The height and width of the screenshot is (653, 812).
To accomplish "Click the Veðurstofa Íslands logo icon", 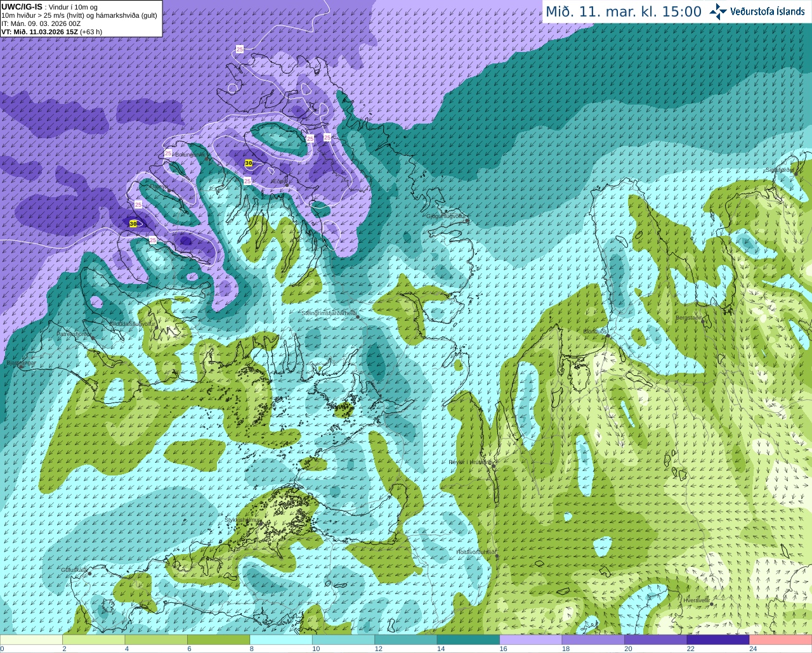I will 718,11.
